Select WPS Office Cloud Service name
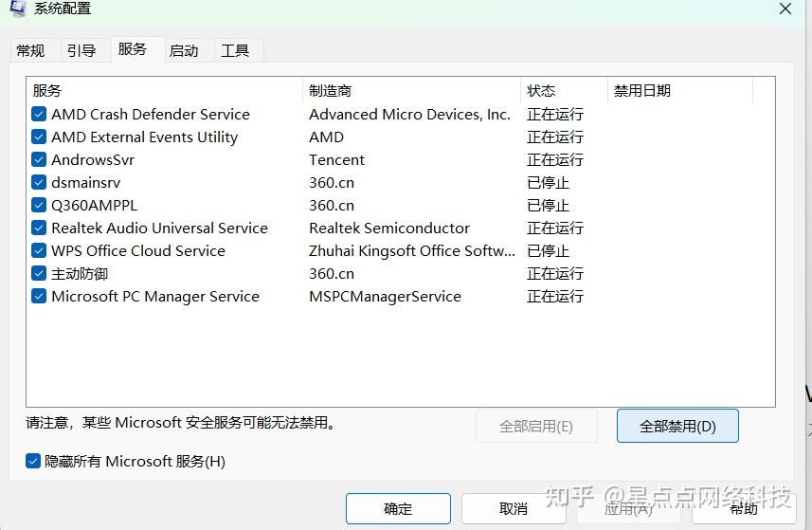812x530 pixels. coord(138,250)
